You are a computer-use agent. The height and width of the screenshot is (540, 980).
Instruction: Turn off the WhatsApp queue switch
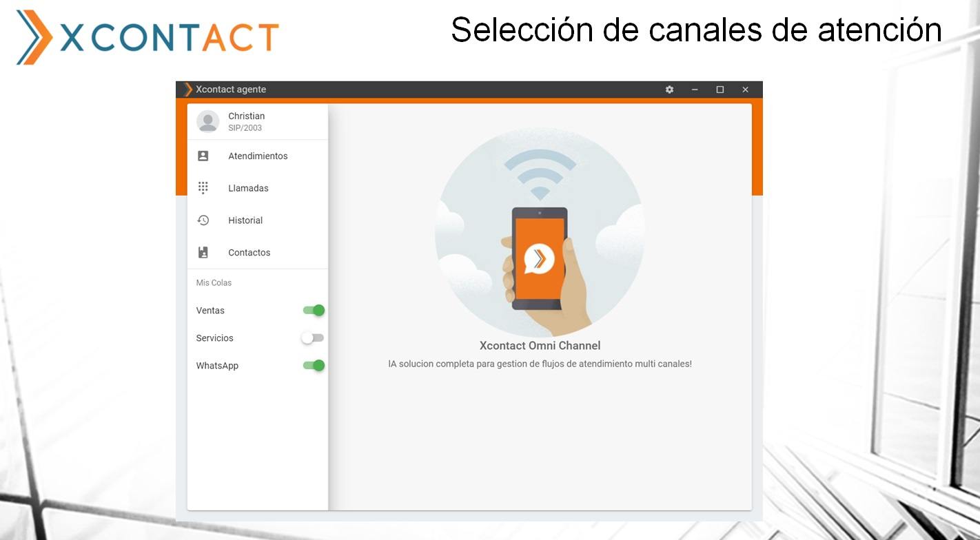coord(314,366)
